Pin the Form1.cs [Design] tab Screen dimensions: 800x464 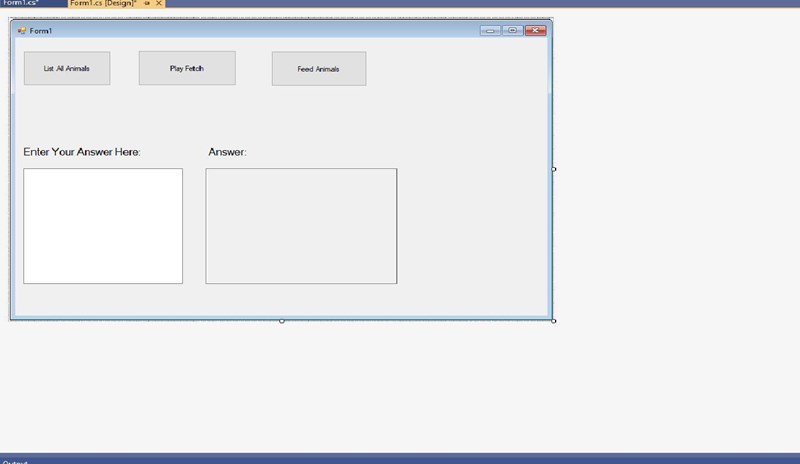pyautogui.click(x=147, y=3)
